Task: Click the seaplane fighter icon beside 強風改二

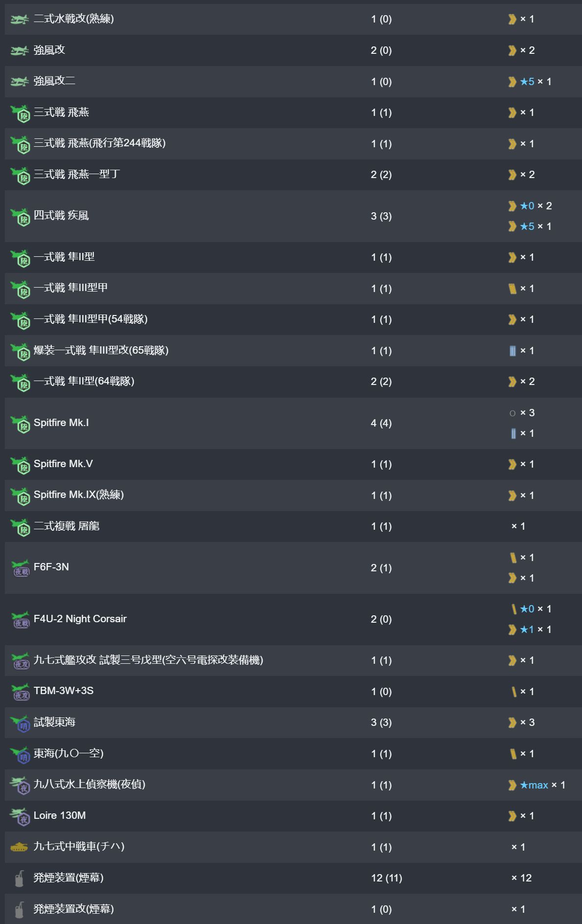Action: pos(20,82)
